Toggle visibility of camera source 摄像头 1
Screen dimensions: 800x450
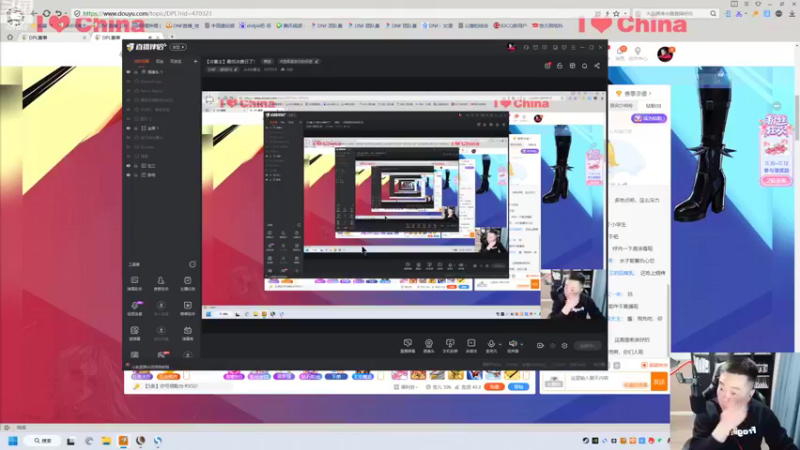(129, 72)
